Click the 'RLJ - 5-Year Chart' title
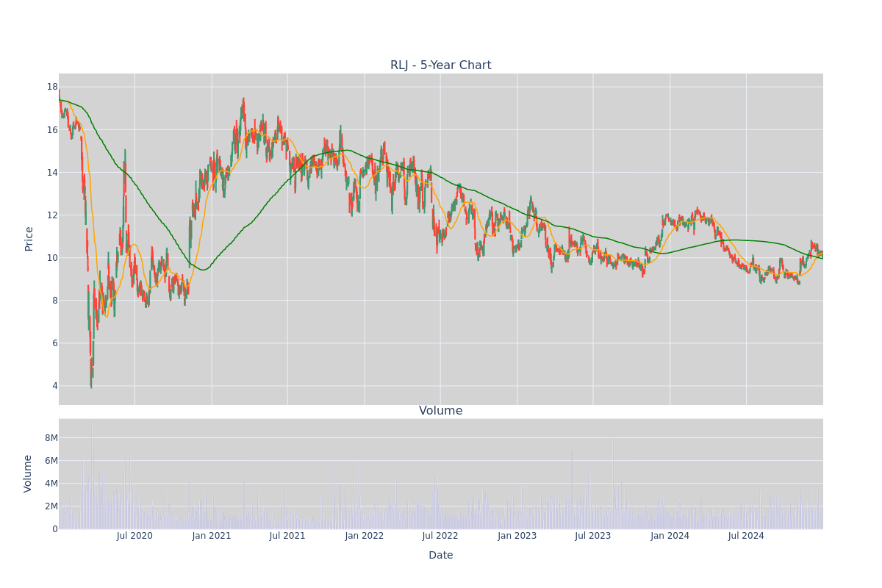Screen dimensions: 882x588 click(x=440, y=65)
